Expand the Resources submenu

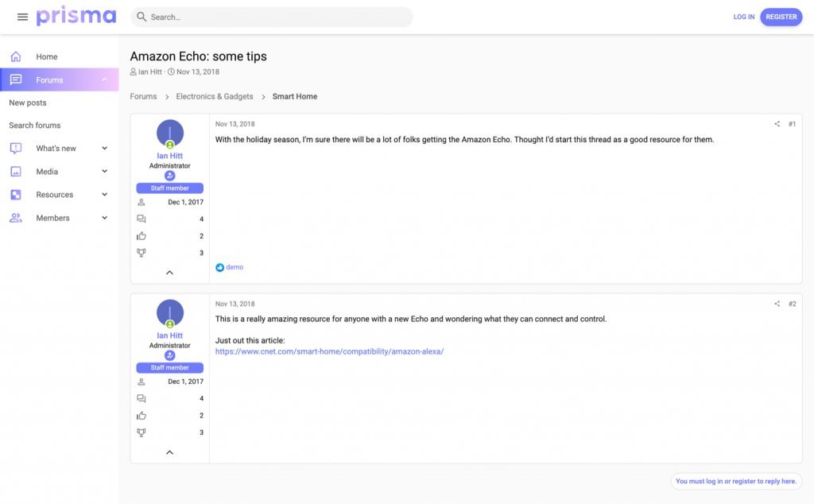(104, 195)
